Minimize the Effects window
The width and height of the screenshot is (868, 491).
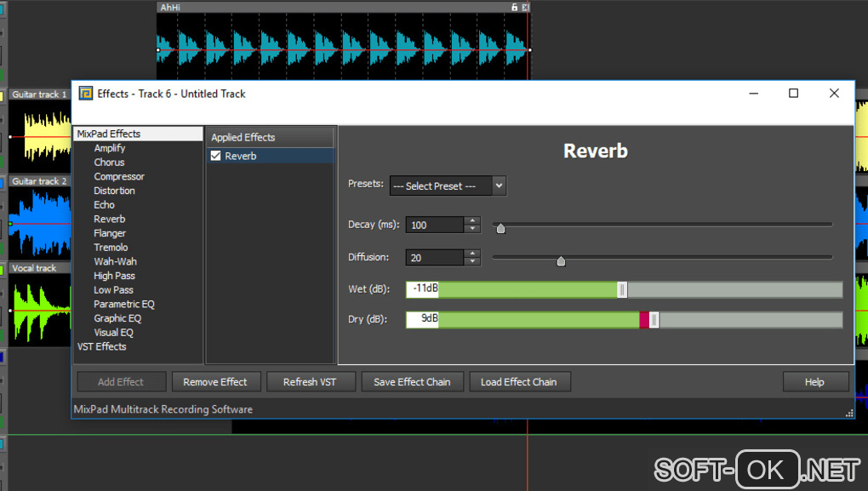click(x=753, y=94)
